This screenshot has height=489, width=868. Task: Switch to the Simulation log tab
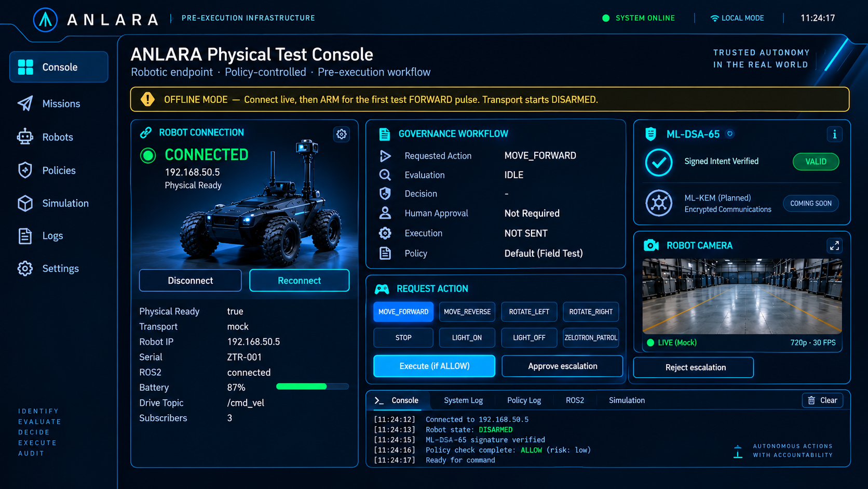(x=627, y=400)
